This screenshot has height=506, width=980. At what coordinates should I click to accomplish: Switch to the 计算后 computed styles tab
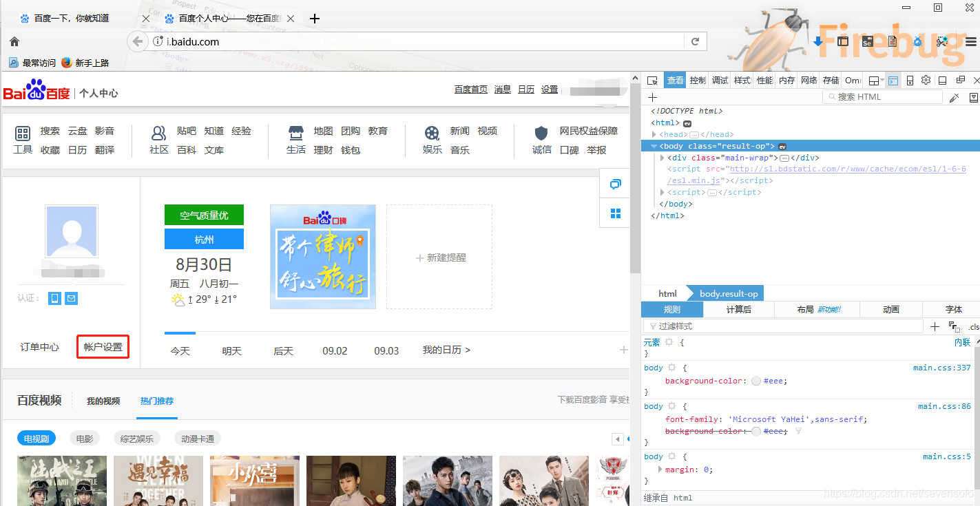click(738, 310)
